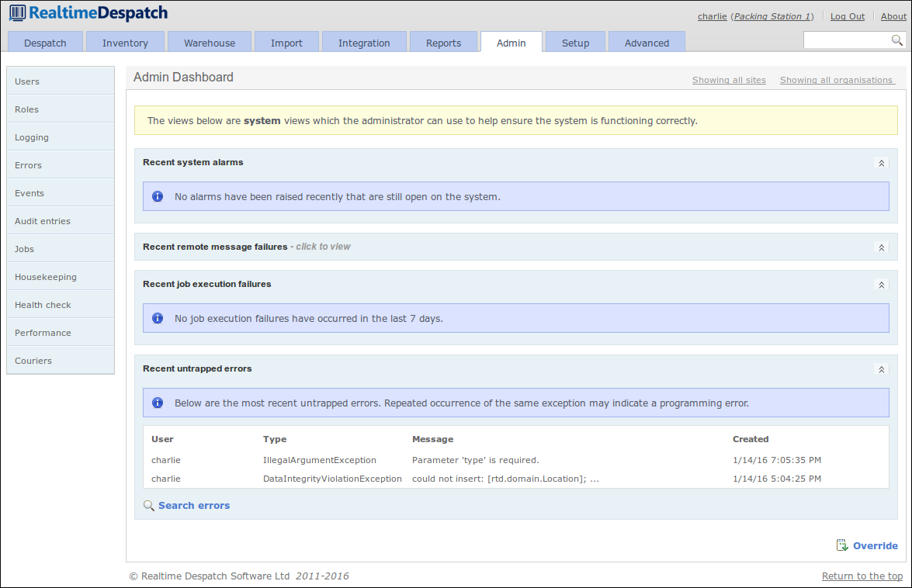
Task: Click the info icon in the job execution failures message
Action: tap(158, 318)
